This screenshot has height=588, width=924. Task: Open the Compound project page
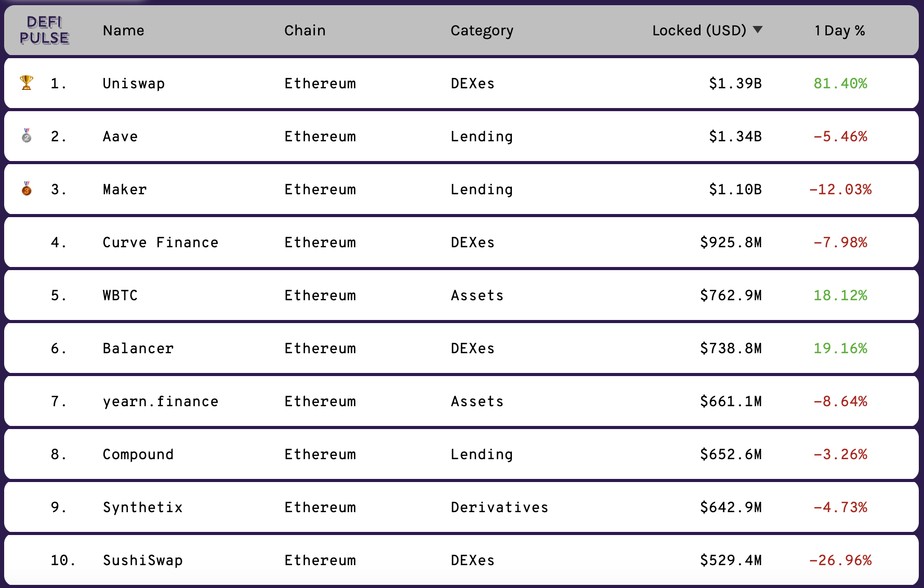tap(138, 455)
